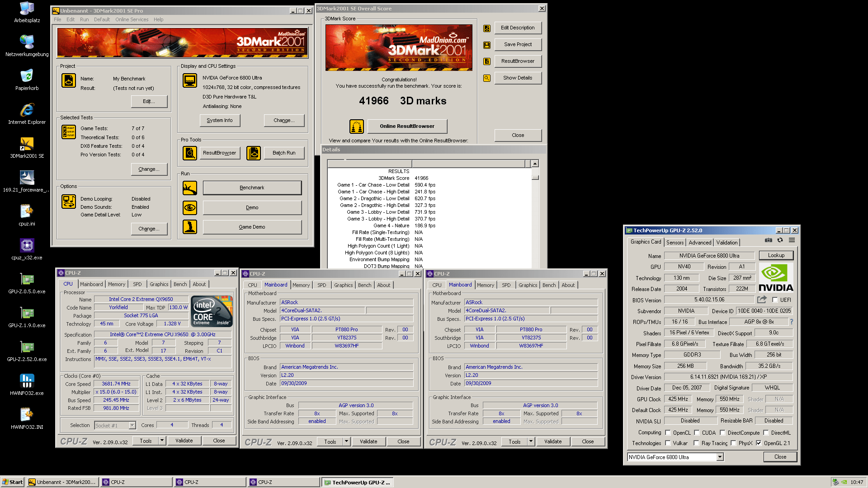This screenshot has width=868, height=488.
Task: Select cpuz_x32.exe desktop icon
Action: [x=27, y=249]
